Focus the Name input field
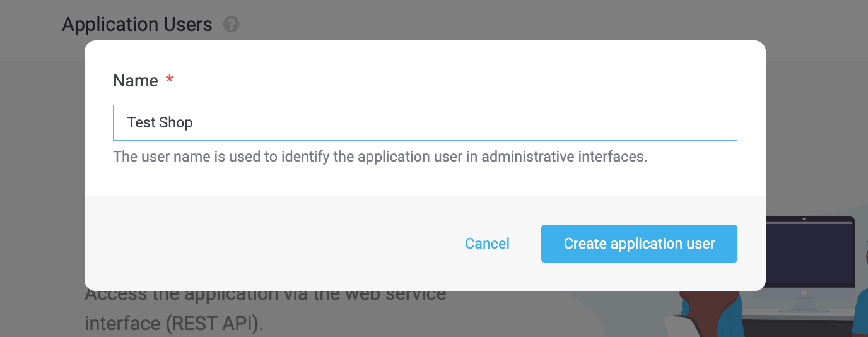Image resolution: width=868 pixels, height=337 pixels. click(x=425, y=122)
